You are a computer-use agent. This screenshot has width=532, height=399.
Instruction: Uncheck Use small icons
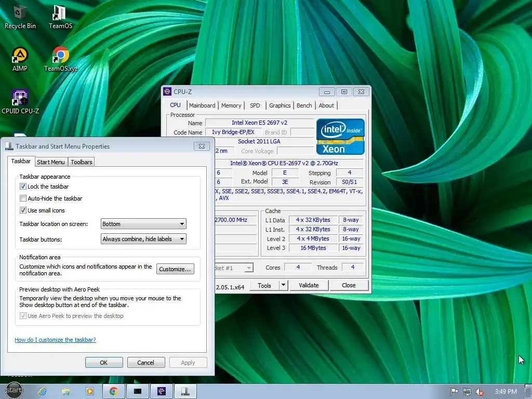(x=23, y=210)
